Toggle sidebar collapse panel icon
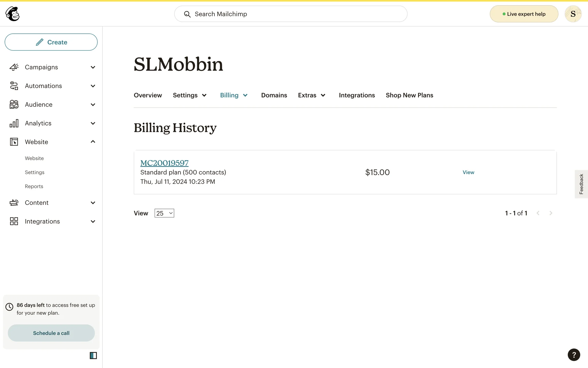 (x=93, y=355)
